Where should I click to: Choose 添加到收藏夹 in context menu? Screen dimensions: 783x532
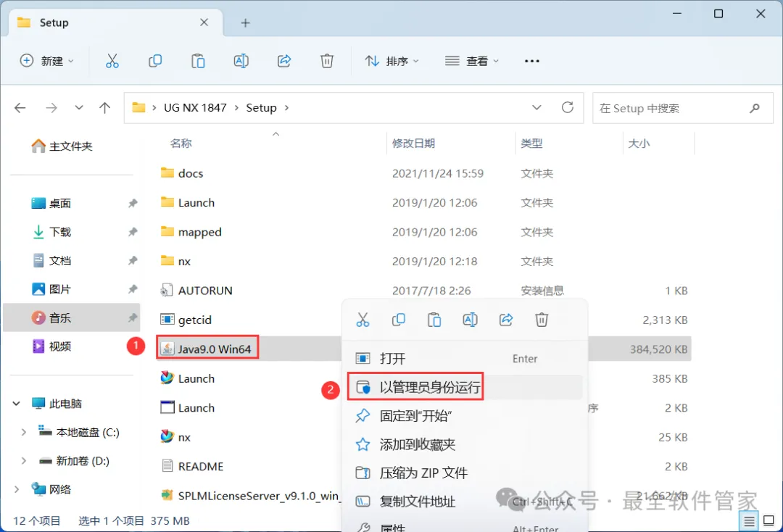point(465,444)
